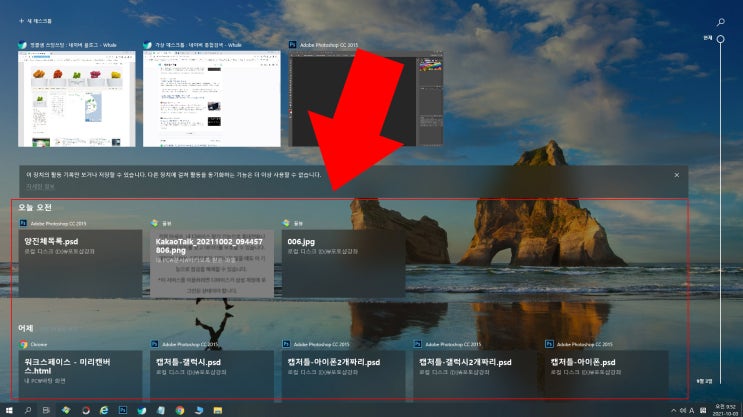Open the 캡쳐툴-갤럭시2개짜리.psd activity card
The image size is (743, 417).
pyautogui.click(x=475, y=374)
